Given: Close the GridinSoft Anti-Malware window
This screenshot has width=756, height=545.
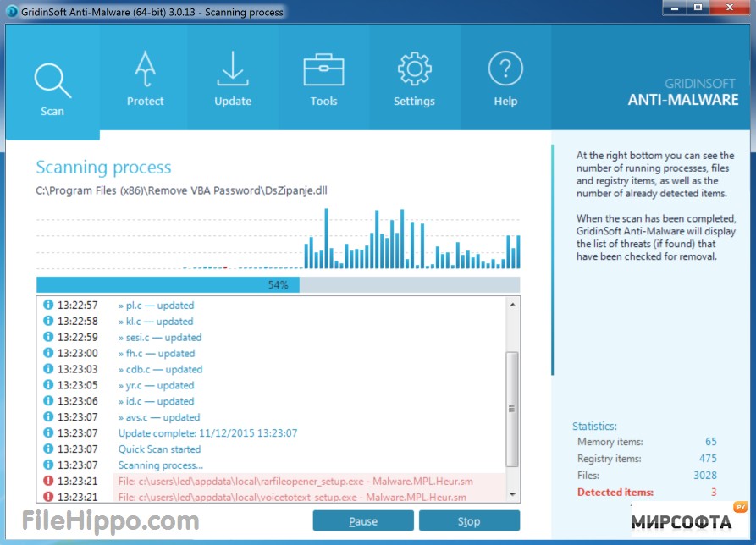Looking at the screenshot, I should point(730,8).
